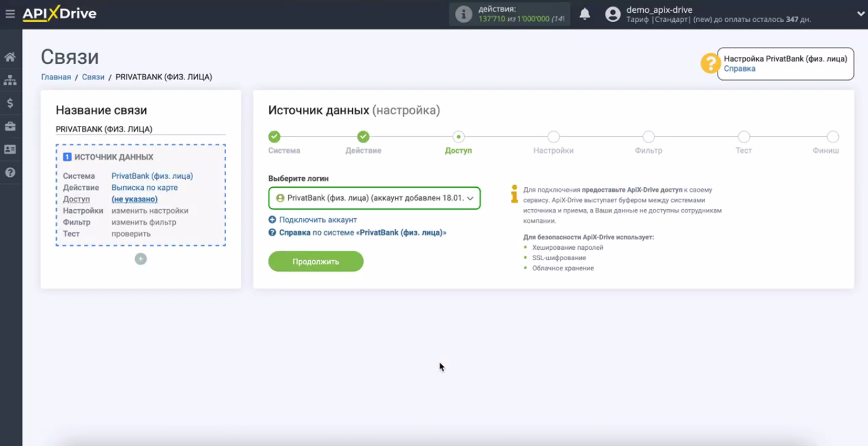The width and height of the screenshot is (868, 446).
Task: Edit the connection name field
Action: pos(141,129)
